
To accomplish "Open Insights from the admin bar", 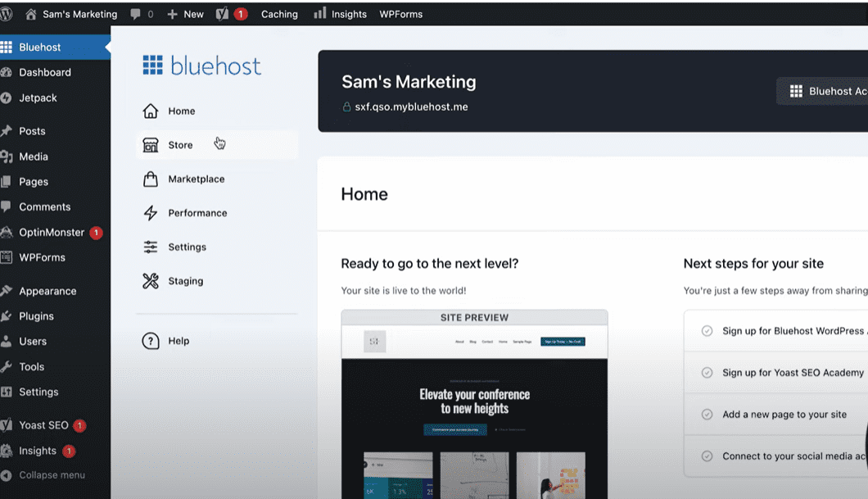I will click(340, 13).
